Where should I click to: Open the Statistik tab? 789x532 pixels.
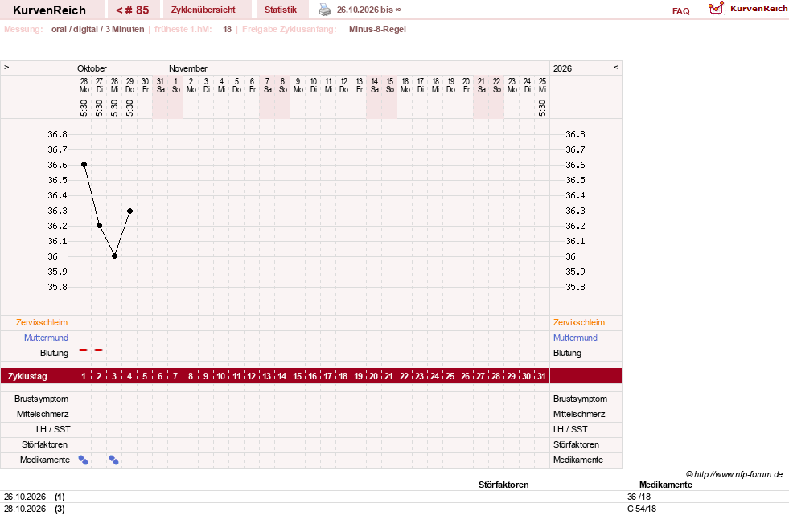click(281, 10)
